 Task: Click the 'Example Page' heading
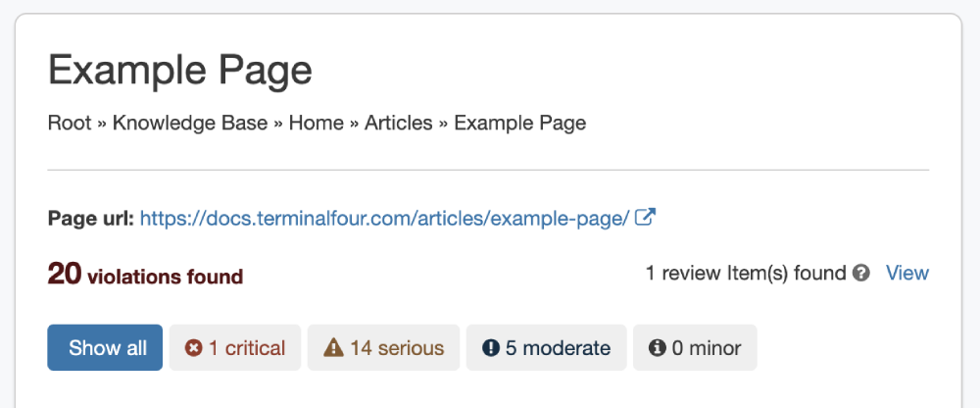click(179, 71)
